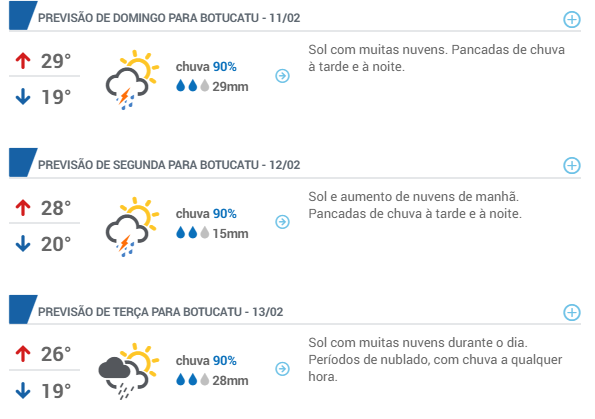Expand Sunday 11/02 forecast plus icon
The image size is (595, 419).
(x=571, y=19)
